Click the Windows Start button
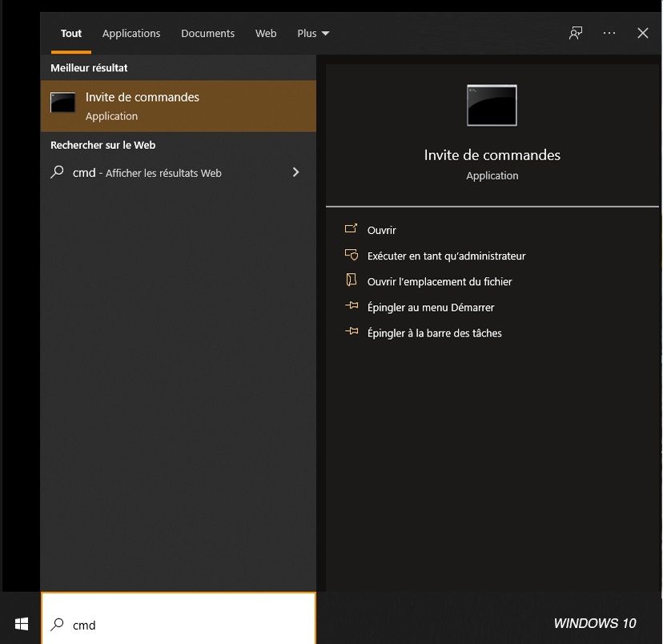This screenshot has width=663, height=644. pyautogui.click(x=21, y=623)
